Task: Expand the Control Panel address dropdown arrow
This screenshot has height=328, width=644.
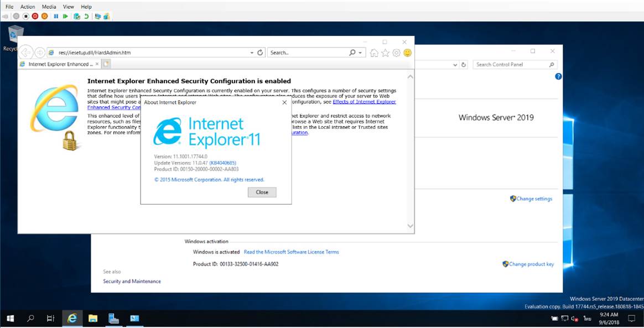Action: [x=455, y=65]
